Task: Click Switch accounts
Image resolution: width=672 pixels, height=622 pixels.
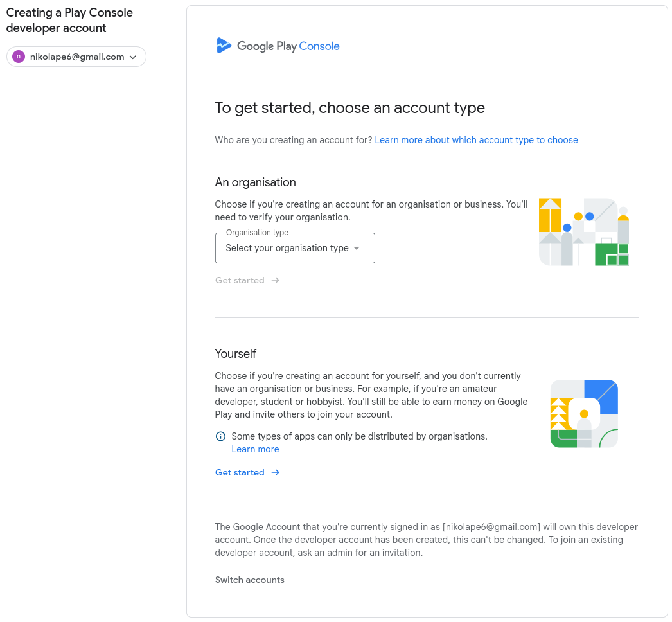Action: click(249, 580)
